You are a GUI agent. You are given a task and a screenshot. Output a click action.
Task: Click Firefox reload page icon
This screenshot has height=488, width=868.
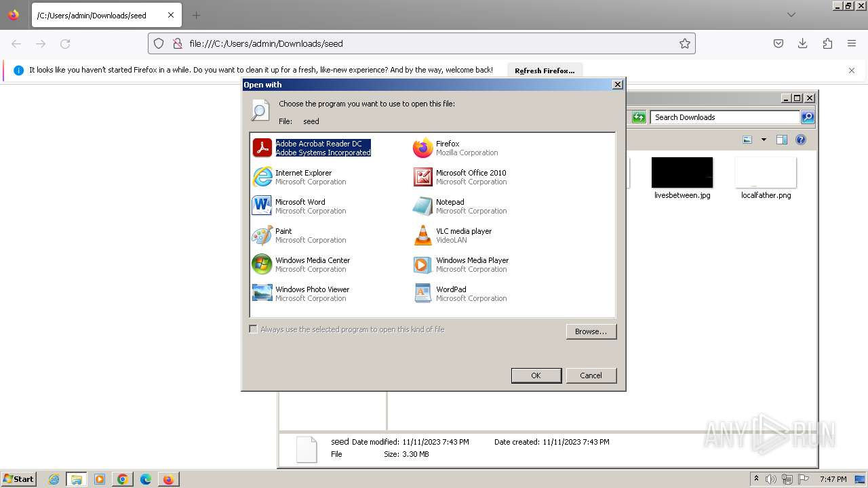click(x=65, y=43)
